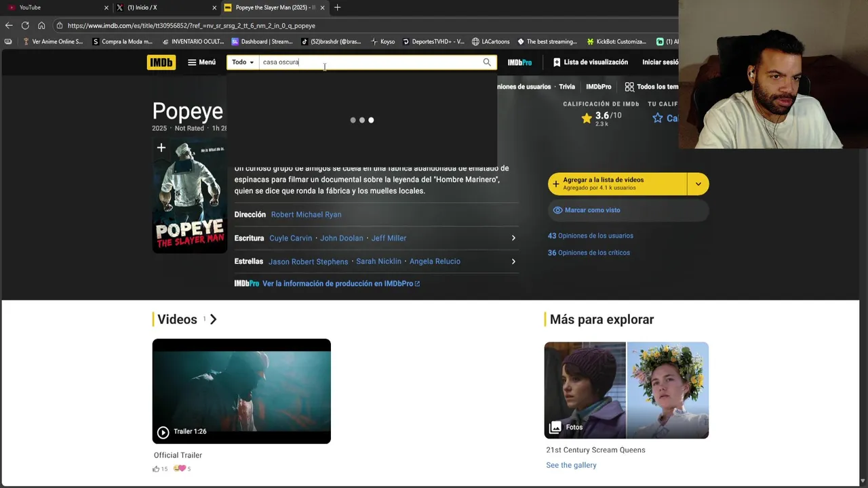Expand the Escritura row chevron
868x488 pixels.
pyautogui.click(x=513, y=239)
